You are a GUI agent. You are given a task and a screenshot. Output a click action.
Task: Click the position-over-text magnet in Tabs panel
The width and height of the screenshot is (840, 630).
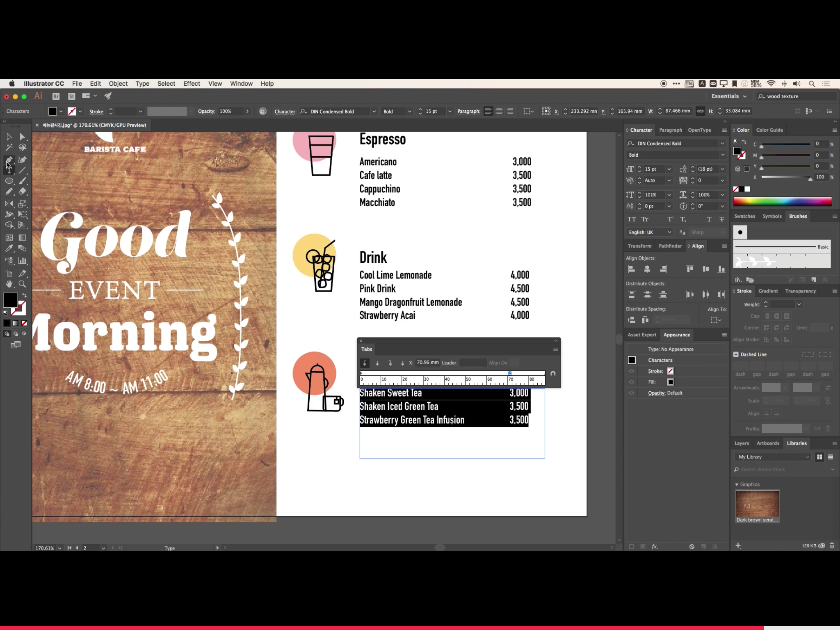click(553, 374)
